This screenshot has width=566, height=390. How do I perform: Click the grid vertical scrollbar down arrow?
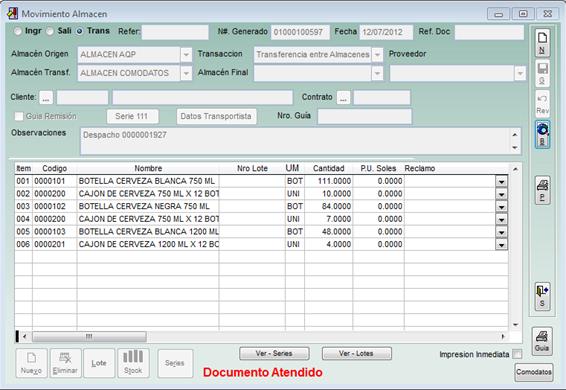pyautogui.click(x=515, y=325)
